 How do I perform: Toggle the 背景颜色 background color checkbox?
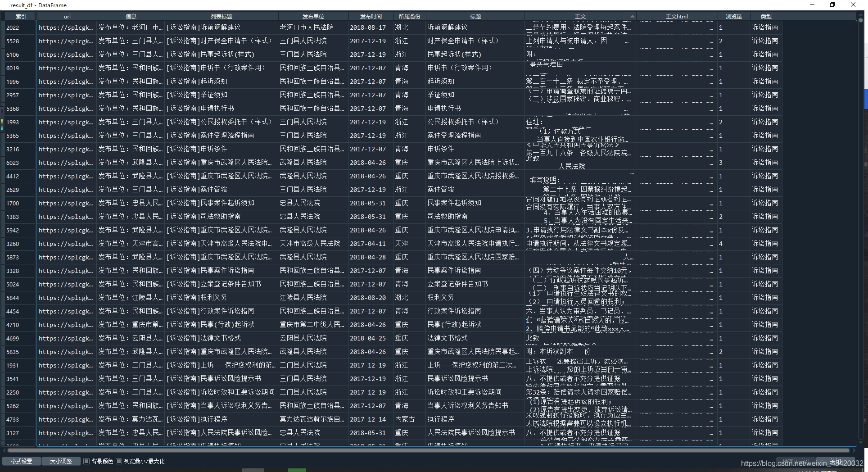86,461
